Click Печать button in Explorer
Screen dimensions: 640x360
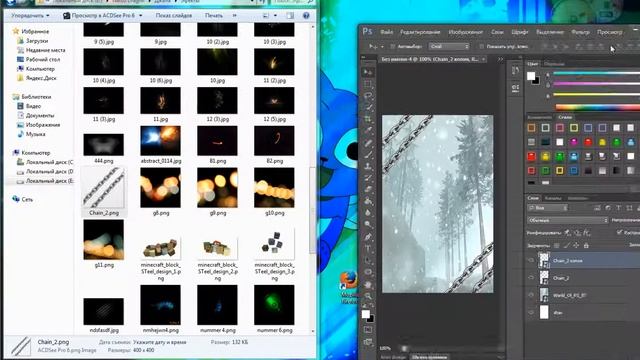coord(213,16)
